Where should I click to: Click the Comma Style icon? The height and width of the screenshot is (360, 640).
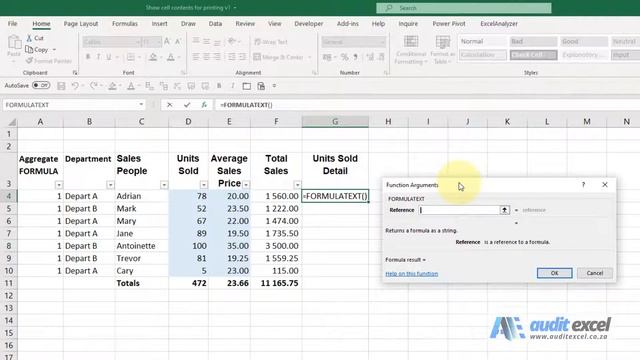pos(356,57)
